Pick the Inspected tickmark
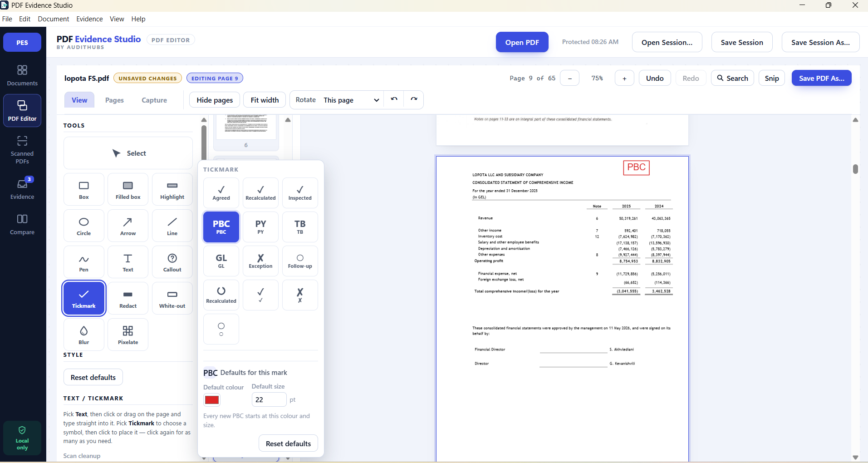Viewport: 868px width, 463px height. click(x=300, y=193)
